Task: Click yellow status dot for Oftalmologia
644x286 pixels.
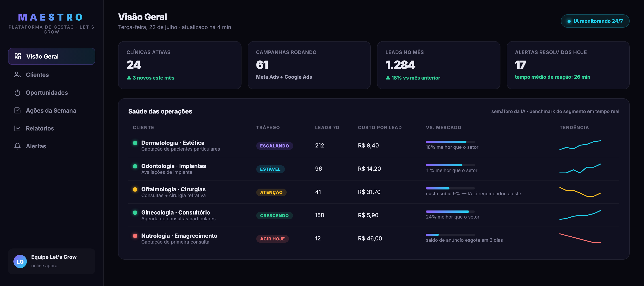Action: [x=135, y=189]
